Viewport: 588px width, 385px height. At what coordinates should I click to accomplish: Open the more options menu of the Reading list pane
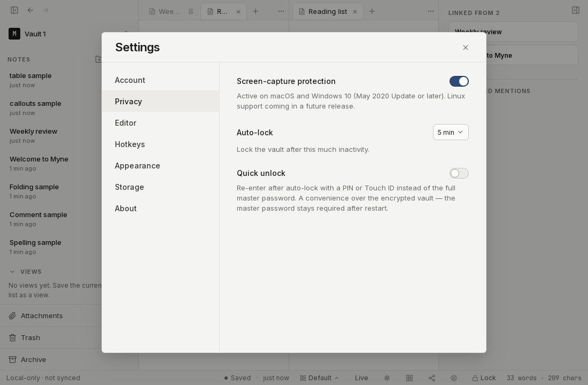430,11
